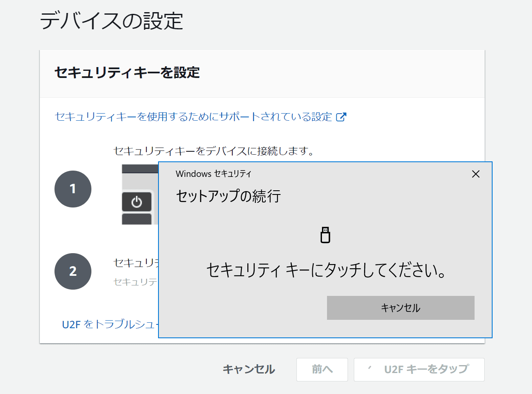Go back with the 前へ button
Viewport: 532px width, 394px height.
point(322,370)
